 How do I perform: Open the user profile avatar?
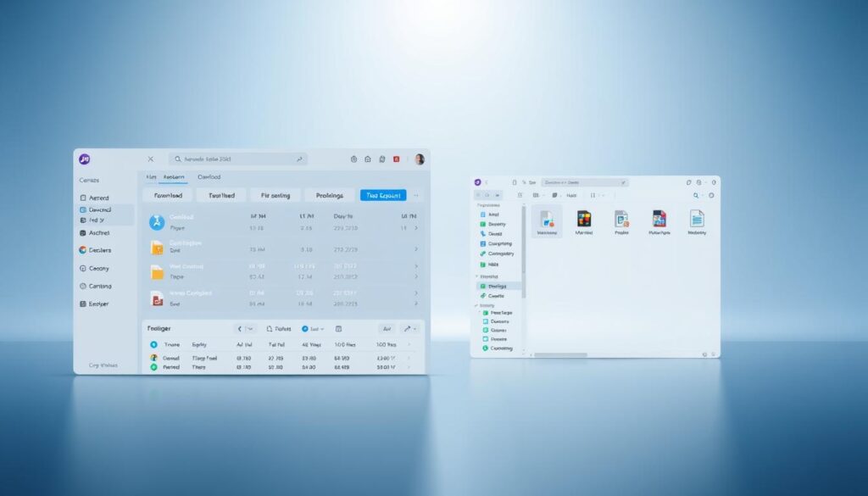(x=419, y=159)
